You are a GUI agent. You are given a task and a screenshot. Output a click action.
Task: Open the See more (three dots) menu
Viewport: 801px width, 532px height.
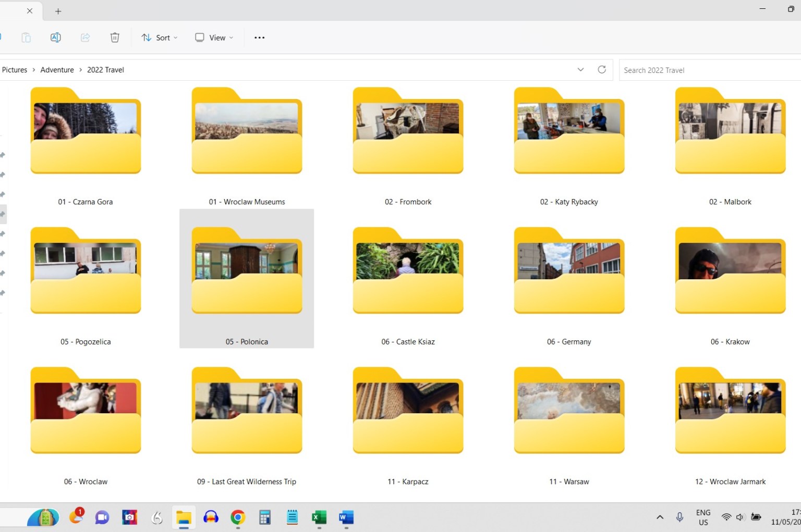pos(259,38)
